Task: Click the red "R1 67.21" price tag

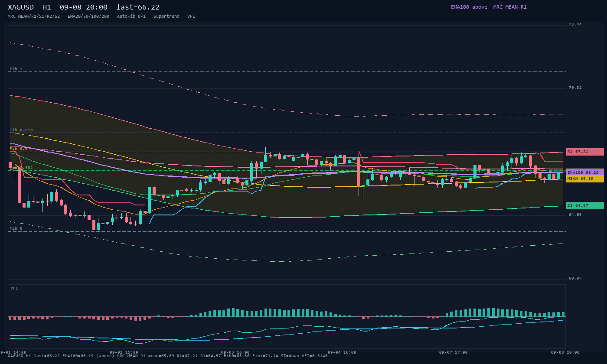Action: pyautogui.click(x=585, y=152)
